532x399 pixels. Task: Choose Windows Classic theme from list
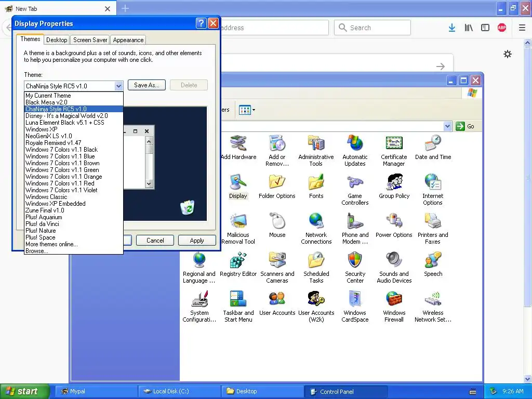click(74, 197)
